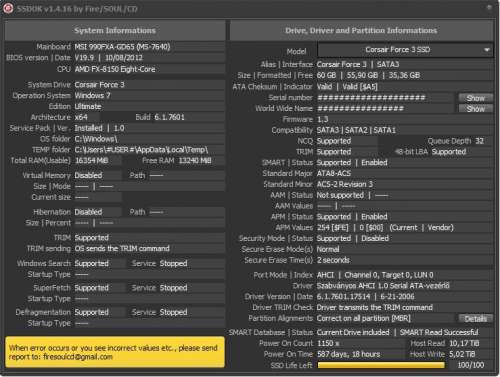Click Power On Time 587 days, 18 hours
This screenshot has height=377, width=500.
click(x=348, y=354)
